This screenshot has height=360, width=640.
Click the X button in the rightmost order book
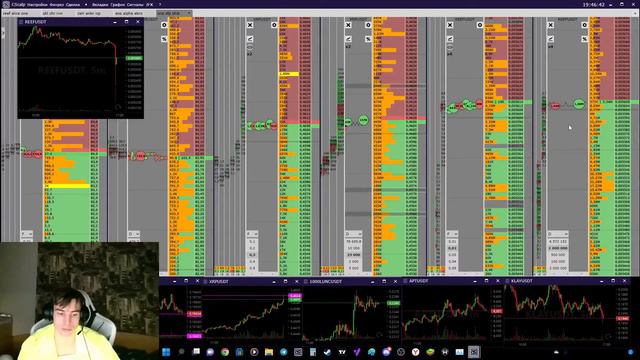pos(551,25)
